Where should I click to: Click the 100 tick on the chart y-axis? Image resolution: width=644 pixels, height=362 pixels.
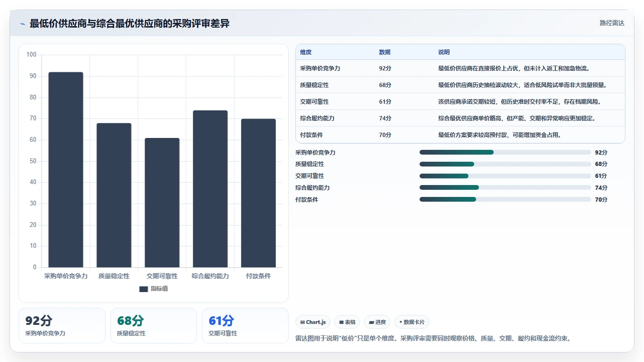(x=31, y=55)
